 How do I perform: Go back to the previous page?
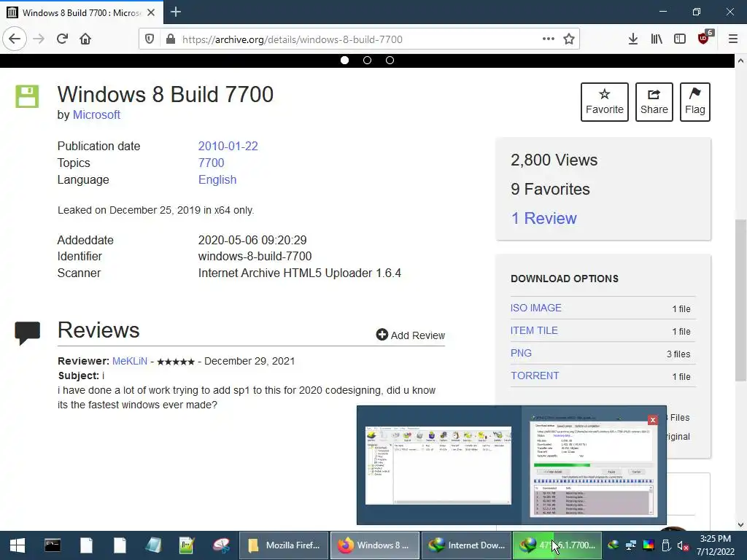pyautogui.click(x=15, y=39)
